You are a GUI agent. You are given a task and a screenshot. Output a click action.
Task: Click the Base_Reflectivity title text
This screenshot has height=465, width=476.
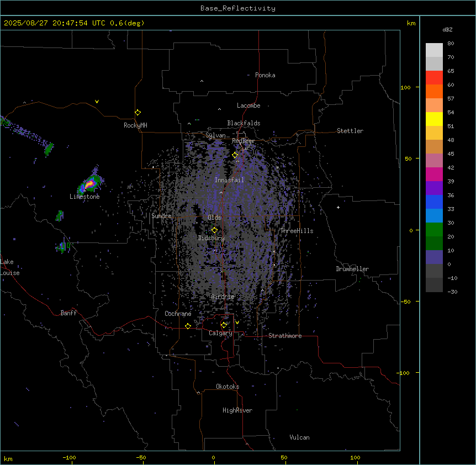coord(238,8)
